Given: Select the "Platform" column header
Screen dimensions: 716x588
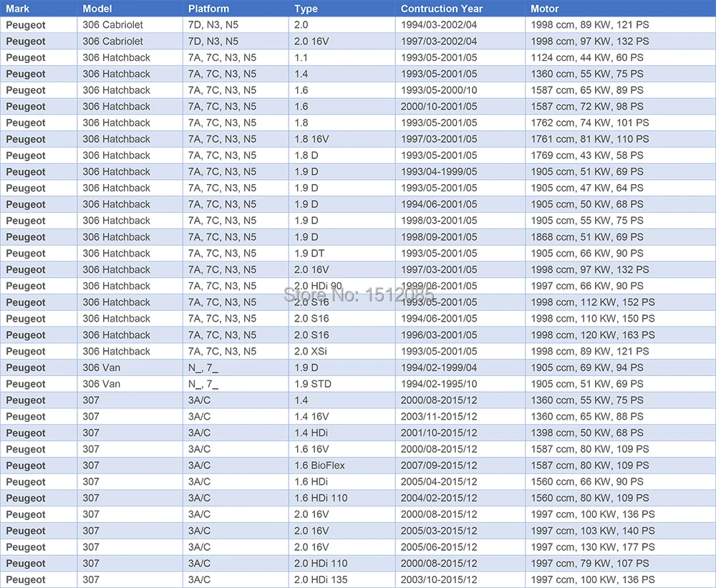Looking at the screenshot, I should pyautogui.click(x=236, y=8).
